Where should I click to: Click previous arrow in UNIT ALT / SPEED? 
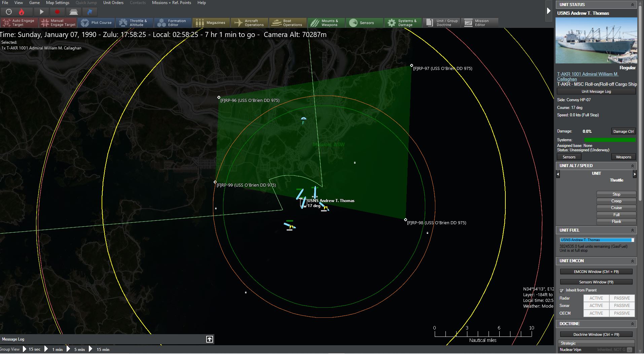(x=558, y=174)
